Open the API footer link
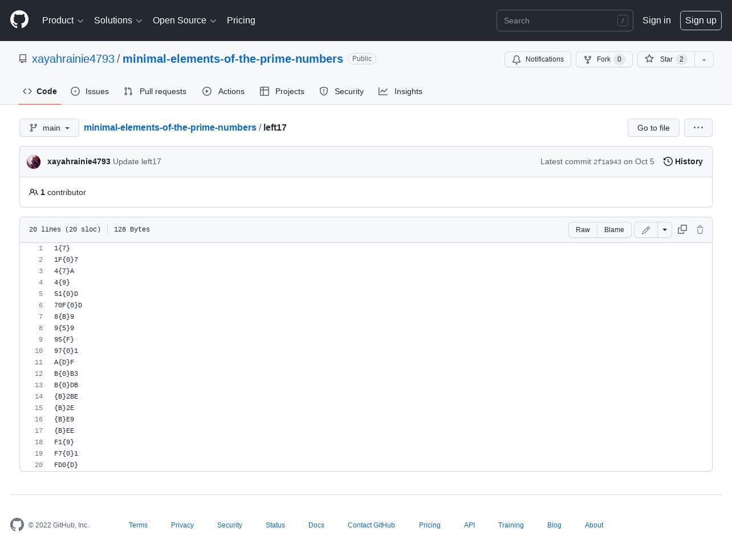Screen dimensions: 732x560 [469, 525]
